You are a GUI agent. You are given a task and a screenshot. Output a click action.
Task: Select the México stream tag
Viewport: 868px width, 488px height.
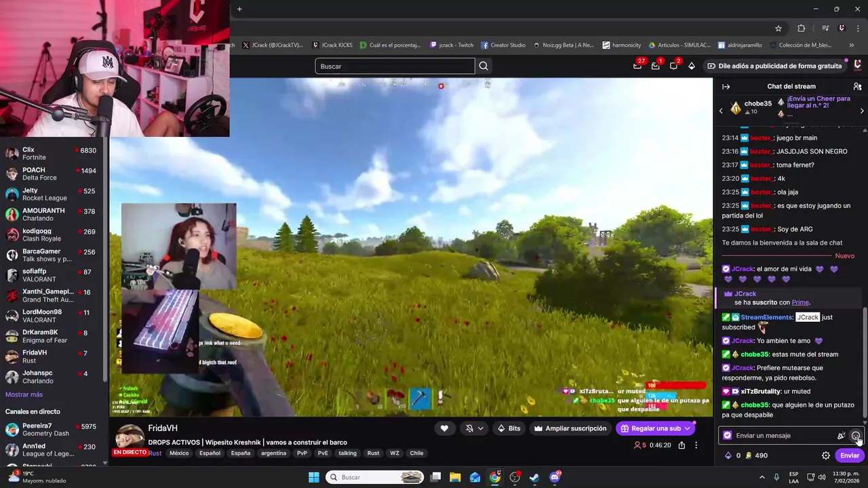point(179,453)
